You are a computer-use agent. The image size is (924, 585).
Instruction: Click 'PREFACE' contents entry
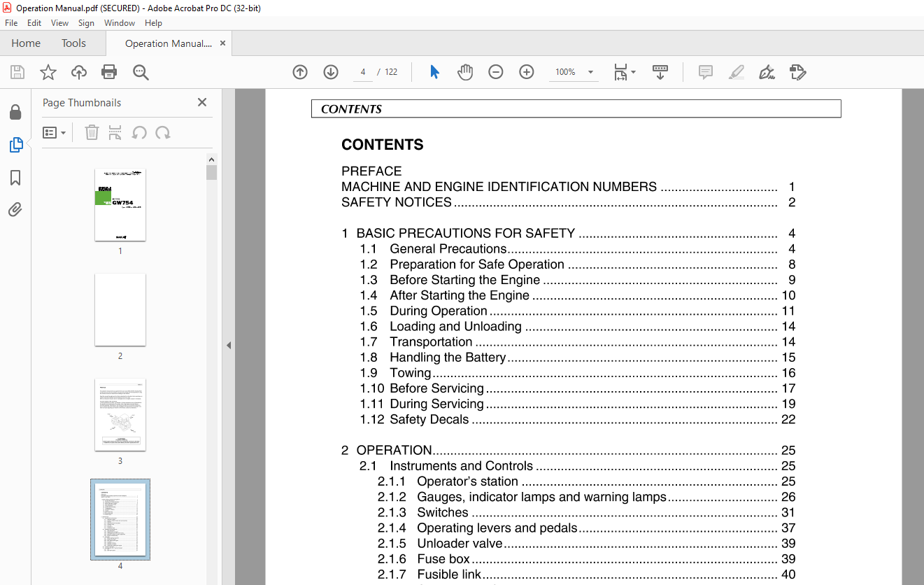pyautogui.click(x=371, y=171)
